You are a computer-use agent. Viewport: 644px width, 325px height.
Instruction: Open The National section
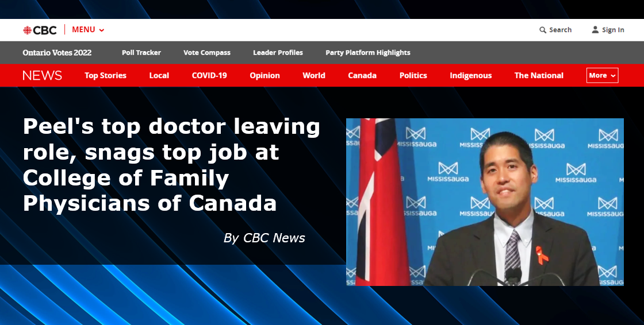(x=539, y=75)
